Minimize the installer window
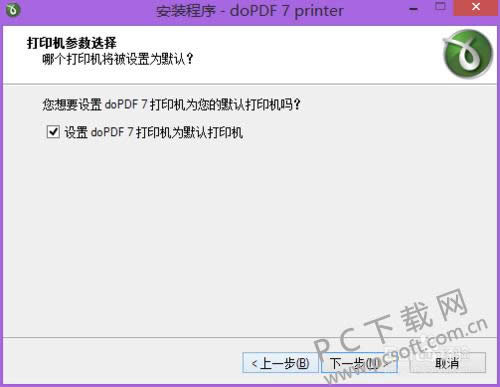This screenshot has height=387, width=500. coord(413,9)
